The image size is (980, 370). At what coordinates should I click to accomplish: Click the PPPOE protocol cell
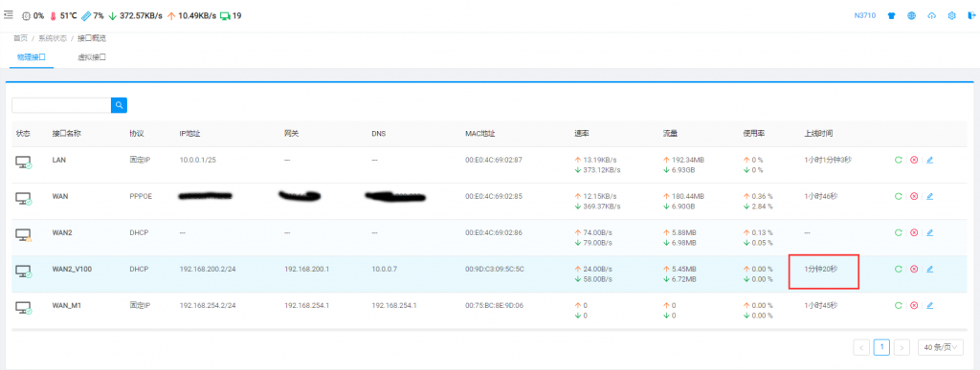[x=141, y=196]
